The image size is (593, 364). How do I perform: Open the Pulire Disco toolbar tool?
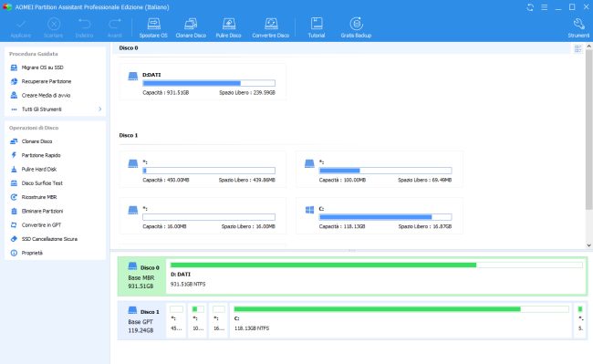[228, 27]
